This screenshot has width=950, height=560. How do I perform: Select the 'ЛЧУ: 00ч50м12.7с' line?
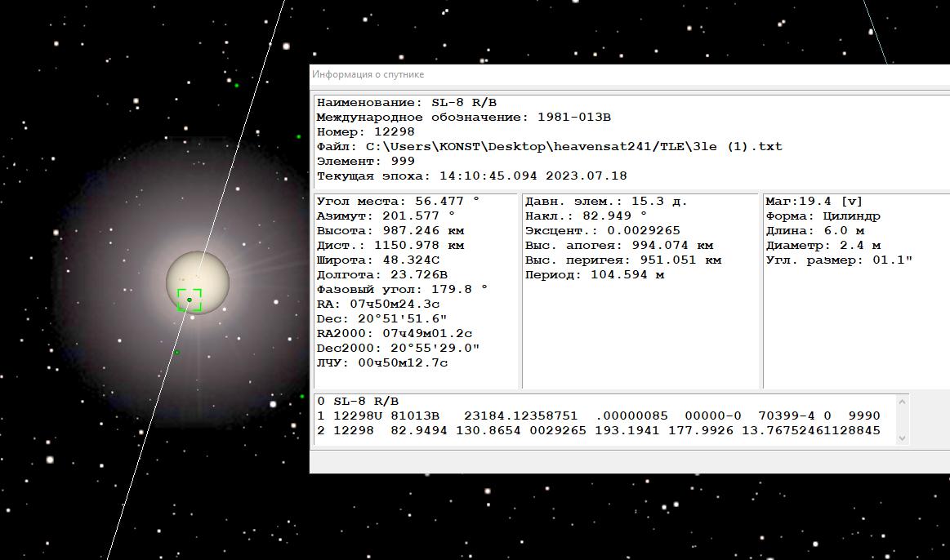[381, 362]
